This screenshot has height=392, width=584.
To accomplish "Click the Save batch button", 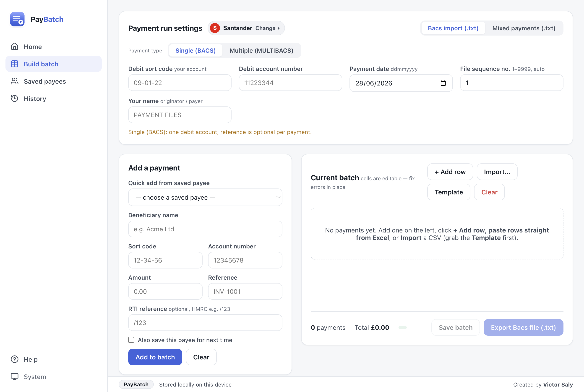I will pyautogui.click(x=455, y=327).
